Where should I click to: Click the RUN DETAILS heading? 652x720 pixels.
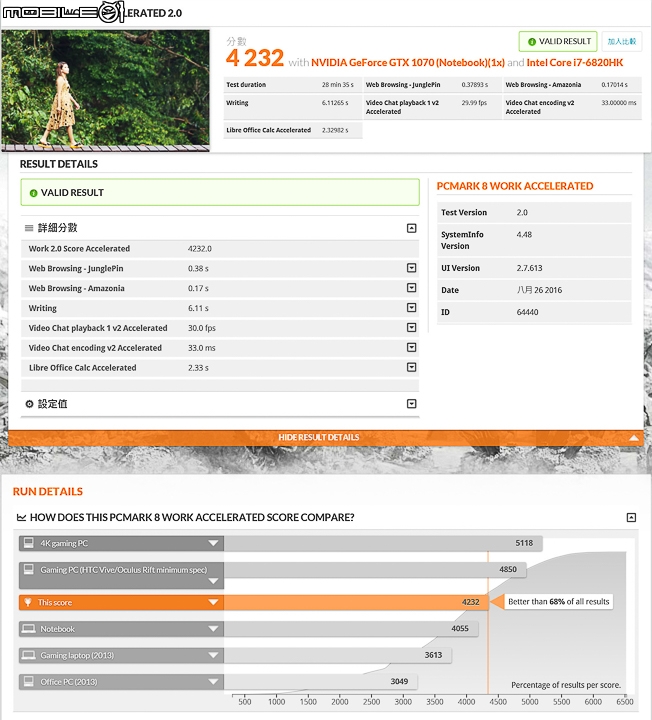pos(48,492)
